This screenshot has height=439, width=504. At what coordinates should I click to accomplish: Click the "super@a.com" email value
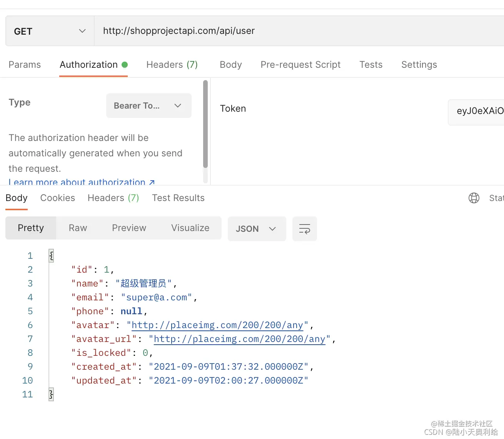tap(156, 298)
